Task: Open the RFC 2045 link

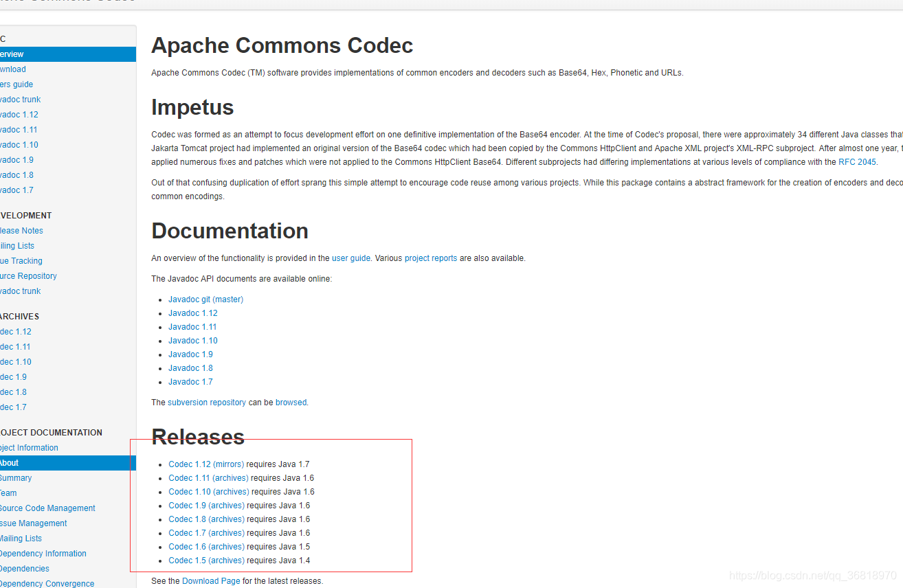Action: [x=856, y=161]
